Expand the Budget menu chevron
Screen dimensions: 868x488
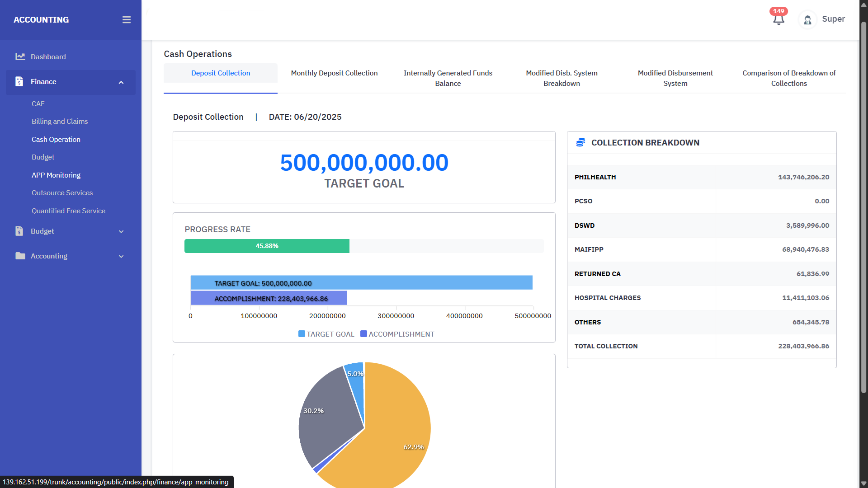coord(121,232)
